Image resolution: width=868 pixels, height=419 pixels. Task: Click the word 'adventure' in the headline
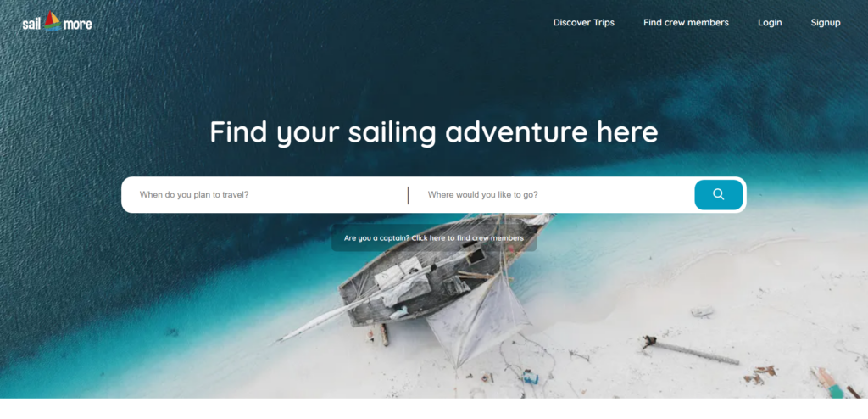coord(516,132)
